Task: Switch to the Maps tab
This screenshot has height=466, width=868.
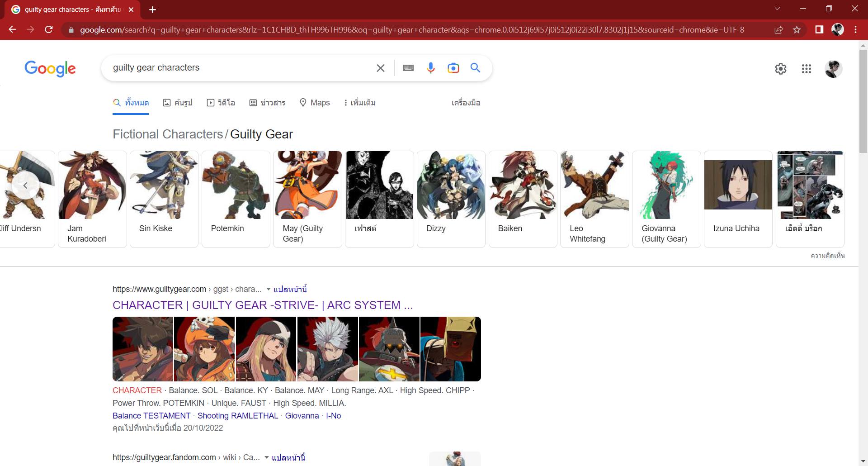Action: click(x=315, y=103)
